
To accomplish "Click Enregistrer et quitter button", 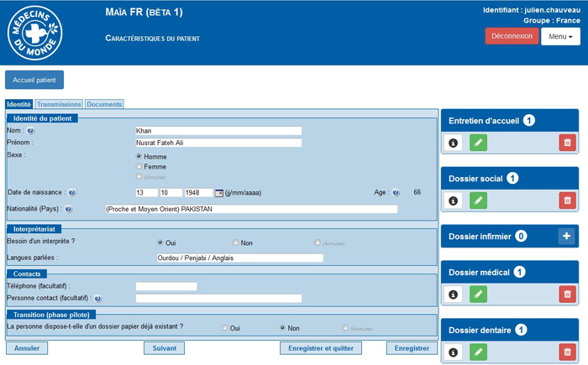I will click(x=322, y=347).
